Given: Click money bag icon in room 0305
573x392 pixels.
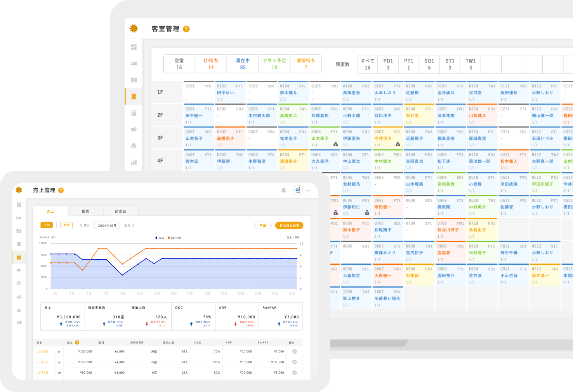Looking at the screenshot, I should click(x=335, y=144).
